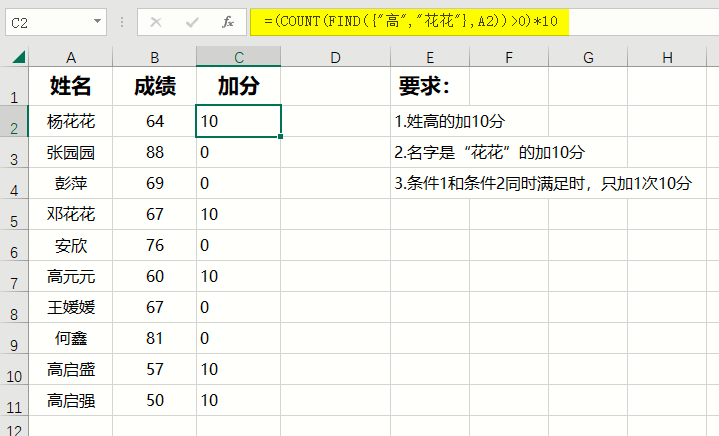Select row 4 header
The image size is (719, 436).
pos(14,183)
